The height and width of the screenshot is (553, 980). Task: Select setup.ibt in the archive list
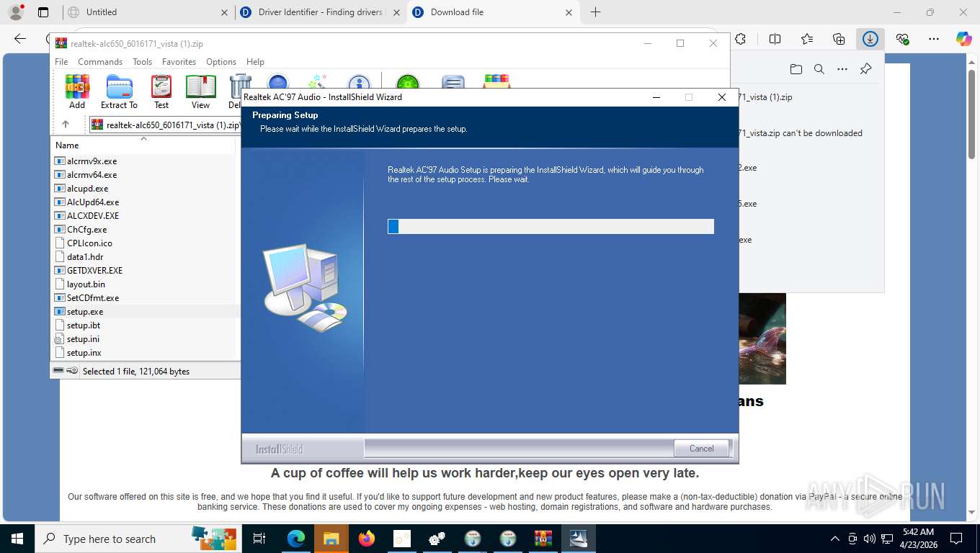point(84,325)
